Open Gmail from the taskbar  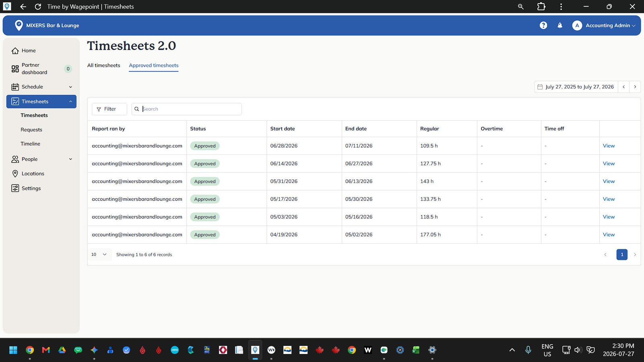point(46,350)
